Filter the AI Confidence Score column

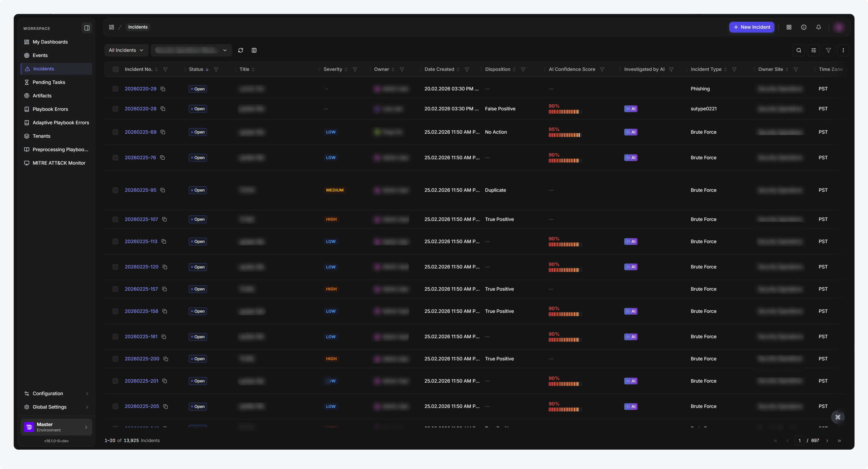(x=602, y=69)
